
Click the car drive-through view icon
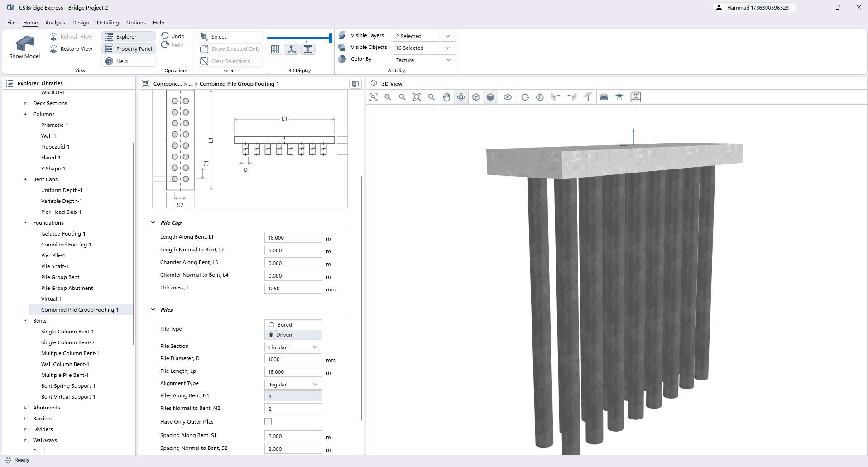pos(604,97)
